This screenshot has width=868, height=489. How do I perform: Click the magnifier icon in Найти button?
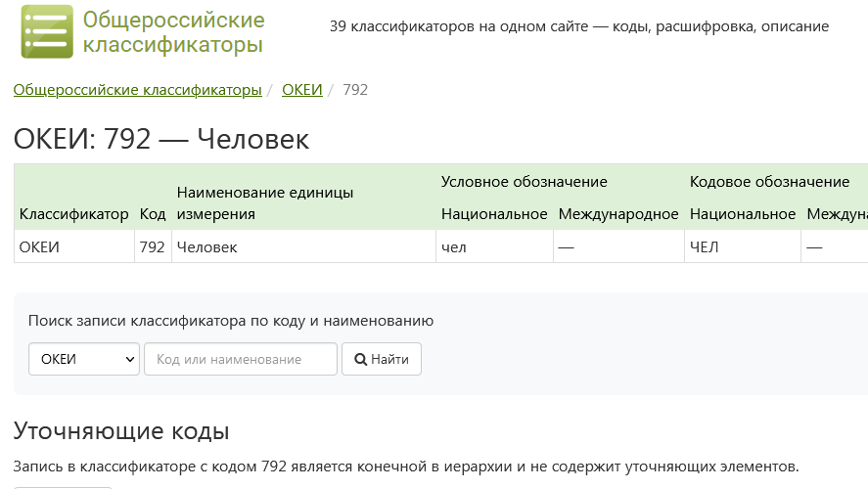(360, 359)
